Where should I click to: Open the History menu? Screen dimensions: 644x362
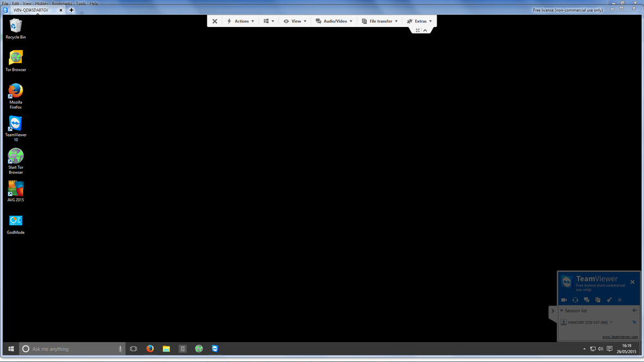click(41, 3)
